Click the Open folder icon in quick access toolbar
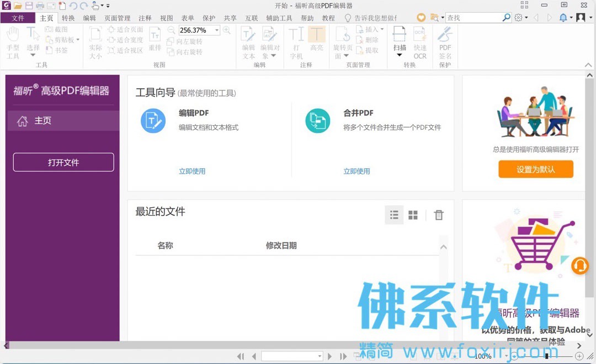596x364 pixels. (x=18, y=6)
